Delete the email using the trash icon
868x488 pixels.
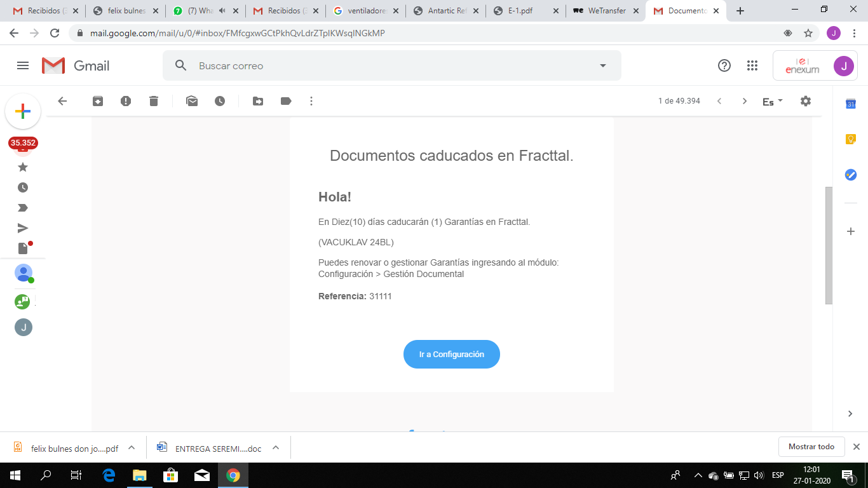pyautogui.click(x=154, y=101)
